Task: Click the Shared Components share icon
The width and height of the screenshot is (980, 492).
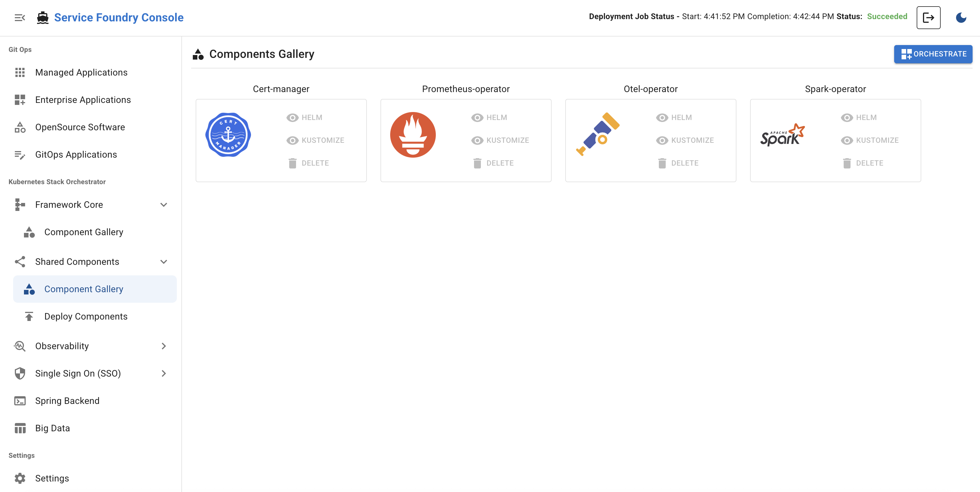Action: click(x=20, y=262)
